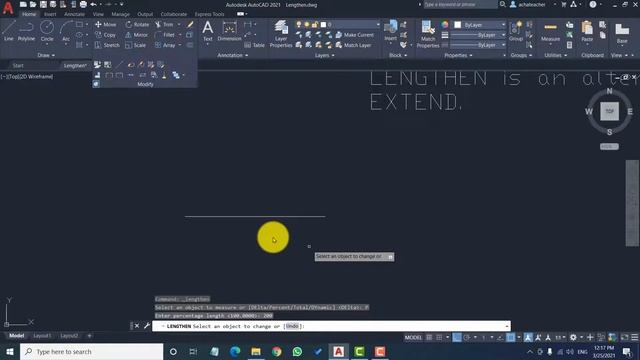Open the Output ribbon tab
The image size is (640, 360).
point(145,14)
